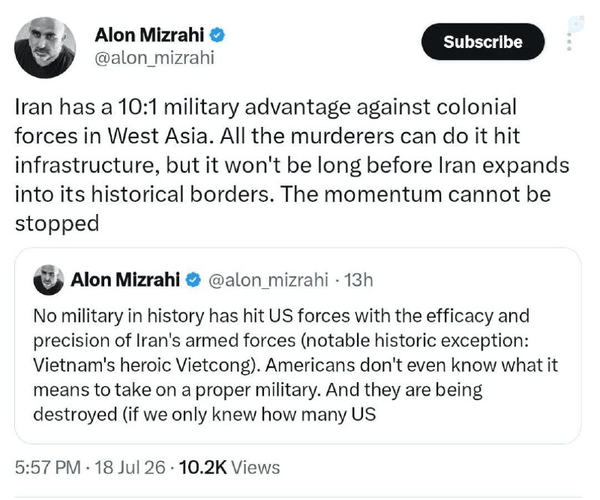Screen dimensions: 600x500
Task: Open Alon Mizrahi's name in the quoted tweet
Action: [125, 280]
